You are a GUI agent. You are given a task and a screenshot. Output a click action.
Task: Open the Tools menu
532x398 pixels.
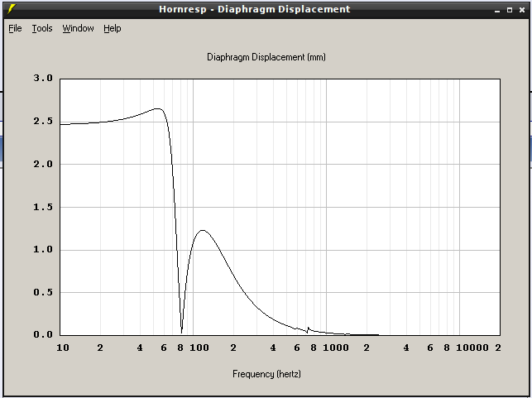[x=42, y=28]
